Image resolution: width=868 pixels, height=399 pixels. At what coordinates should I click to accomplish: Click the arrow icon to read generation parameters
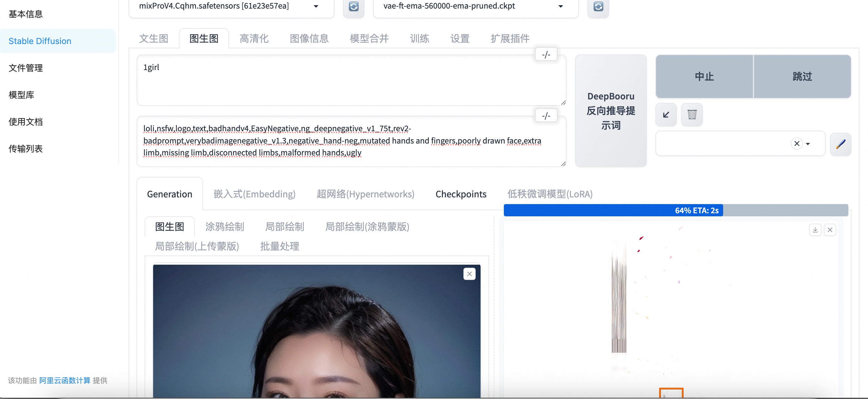pyautogui.click(x=666, y=115)
